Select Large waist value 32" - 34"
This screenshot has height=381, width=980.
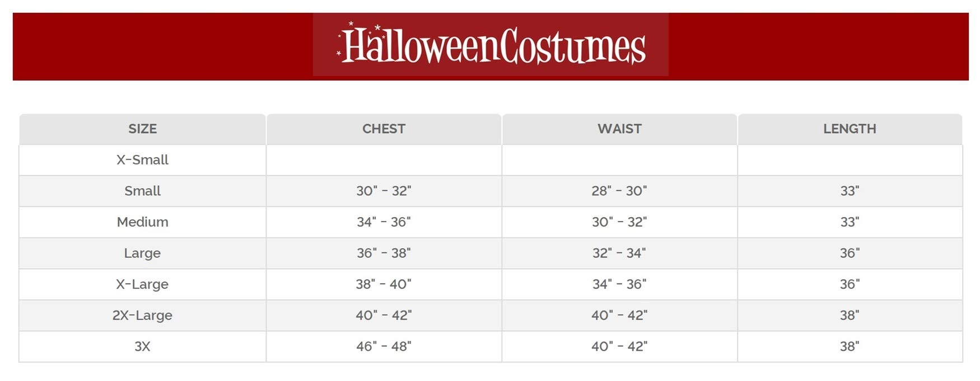(x=619, y=253)
